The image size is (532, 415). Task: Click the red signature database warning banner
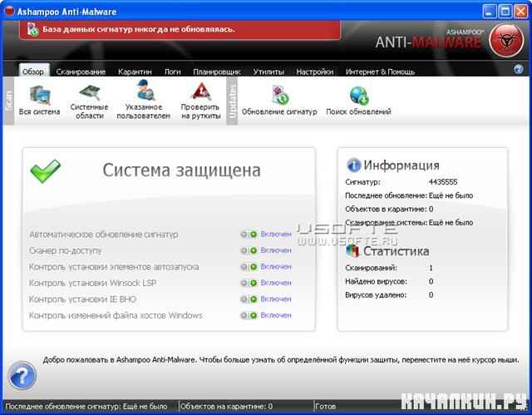pyautogui.click(x=180, y=29)
